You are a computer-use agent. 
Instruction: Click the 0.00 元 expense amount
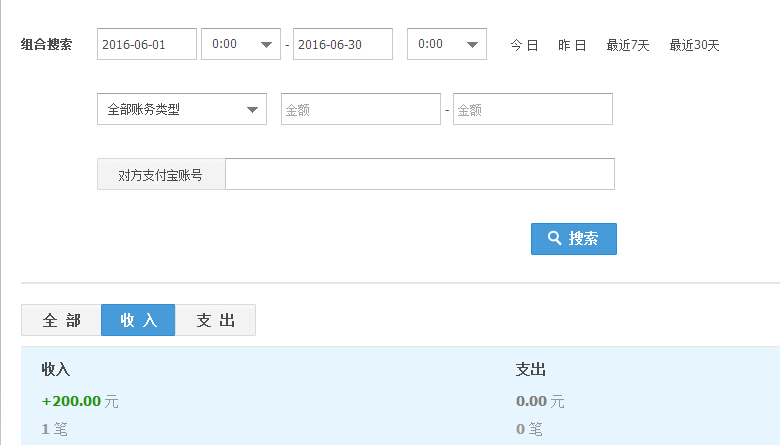(x=540, y=401)
